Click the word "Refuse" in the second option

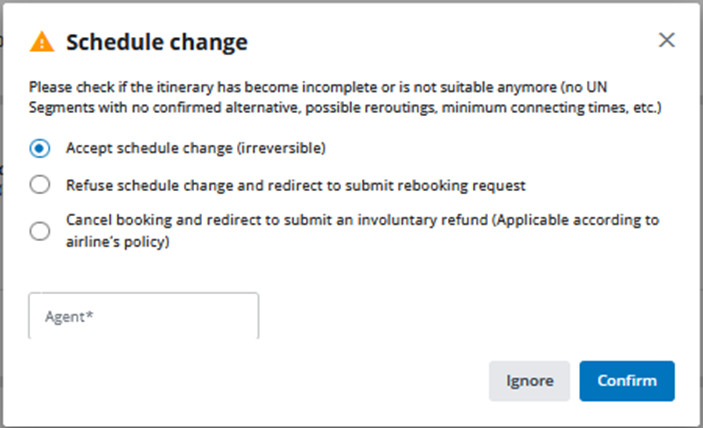[x=88, y=184]
